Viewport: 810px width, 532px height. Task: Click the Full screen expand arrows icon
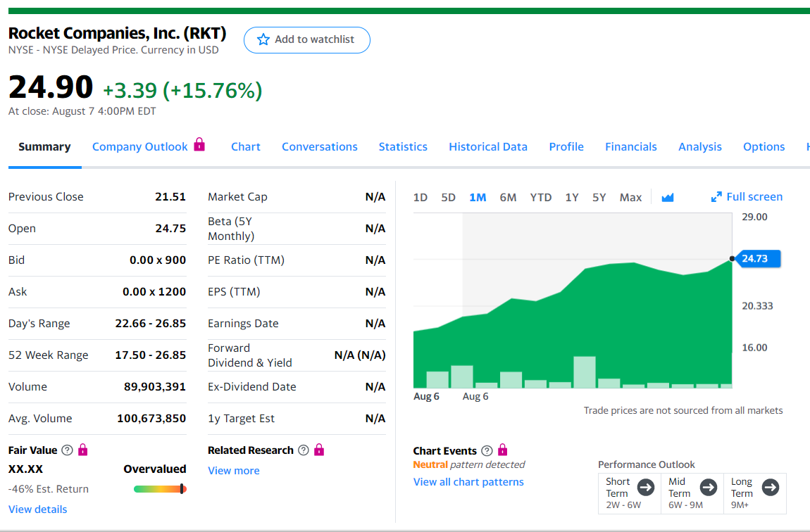[716, 196]
